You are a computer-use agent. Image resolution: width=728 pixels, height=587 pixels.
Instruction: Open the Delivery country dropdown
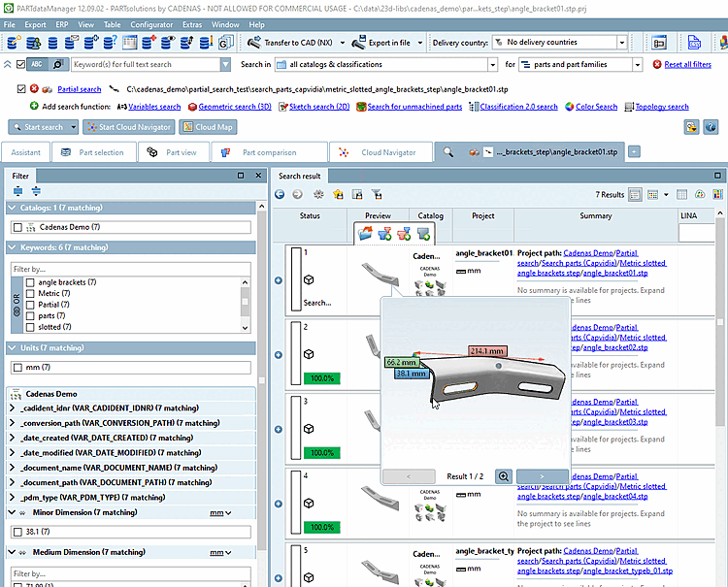click(x=621, y=43)
